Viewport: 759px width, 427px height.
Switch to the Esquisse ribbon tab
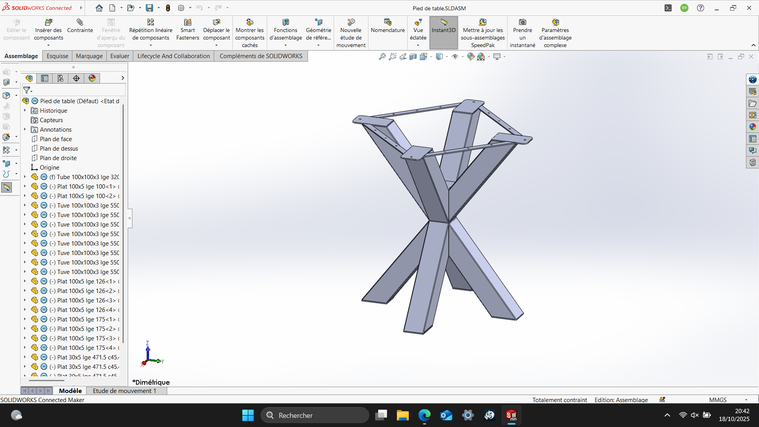tap(58, 56)
